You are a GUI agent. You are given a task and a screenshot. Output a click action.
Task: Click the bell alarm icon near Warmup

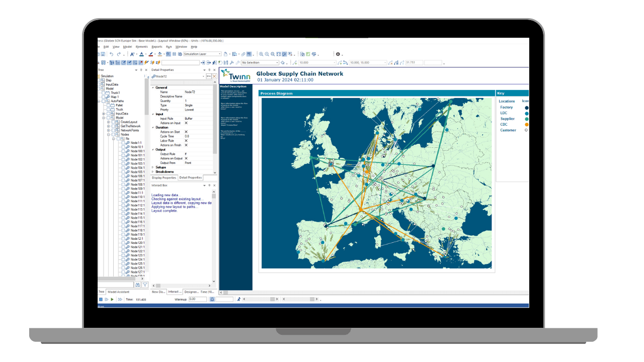212,299
